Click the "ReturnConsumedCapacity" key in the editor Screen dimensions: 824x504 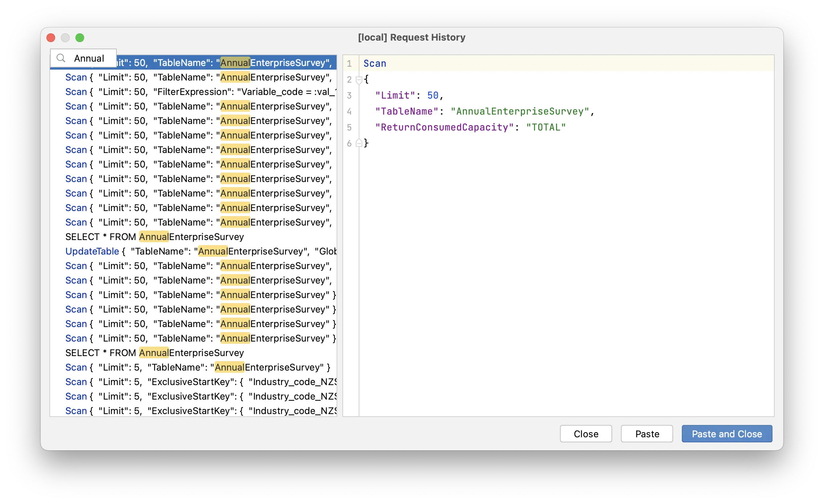tap(444, 127)
